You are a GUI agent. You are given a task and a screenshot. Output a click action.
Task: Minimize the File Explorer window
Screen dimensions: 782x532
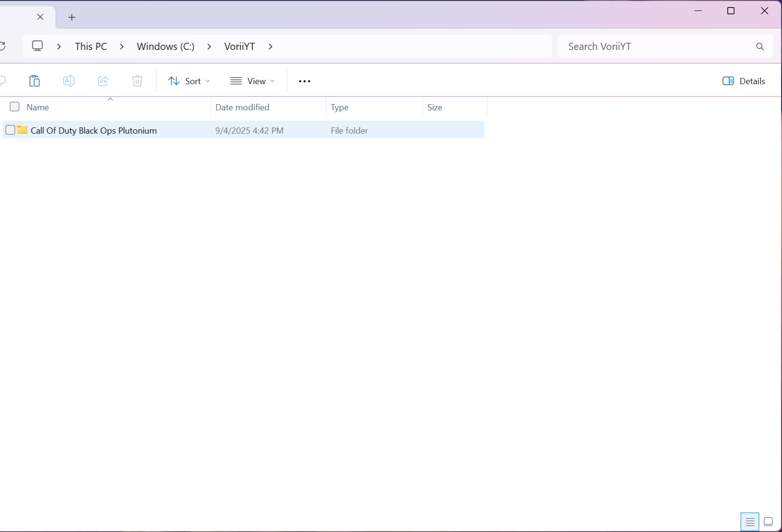tap(698, 10)
